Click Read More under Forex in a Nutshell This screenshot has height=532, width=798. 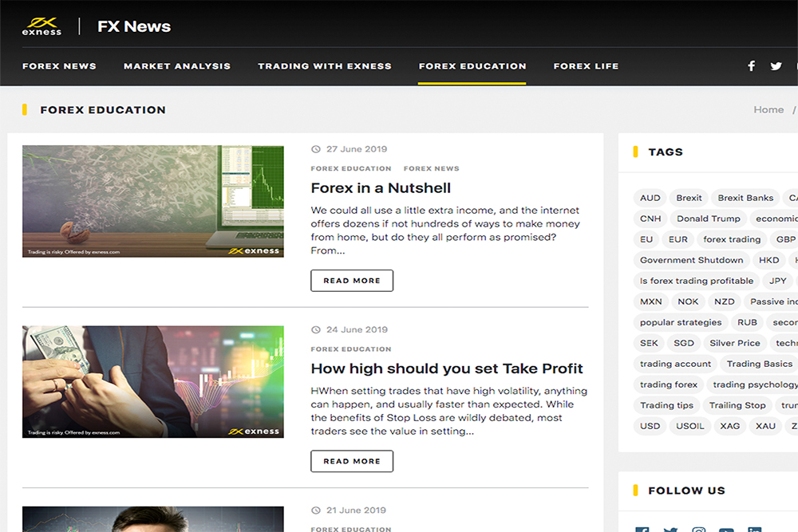352,281
